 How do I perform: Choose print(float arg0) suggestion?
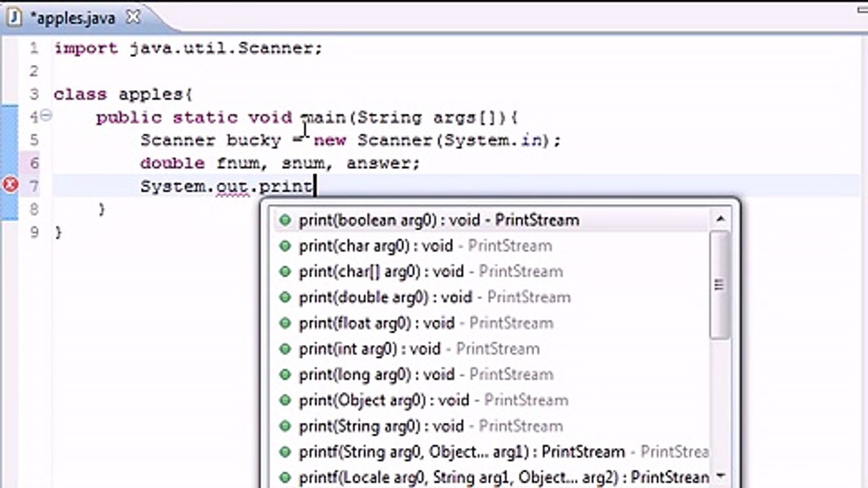[491, 323]
